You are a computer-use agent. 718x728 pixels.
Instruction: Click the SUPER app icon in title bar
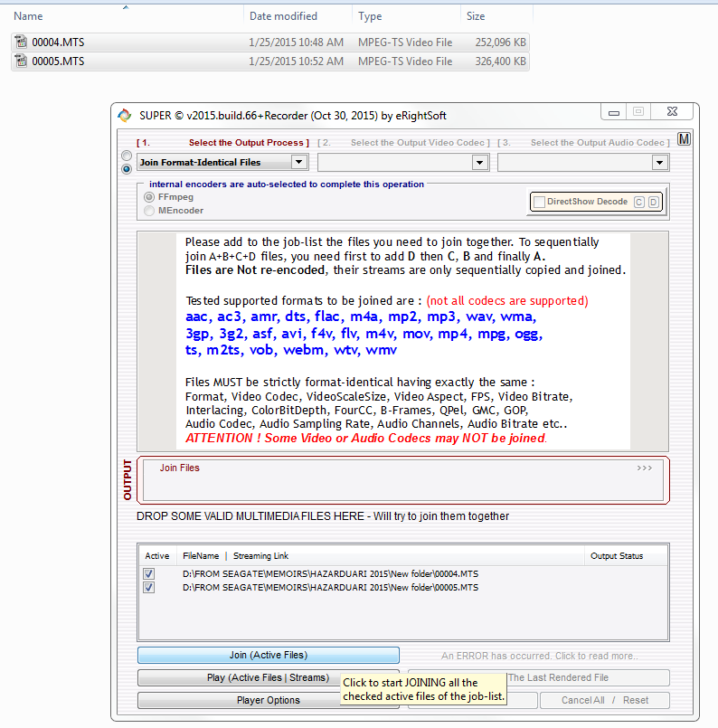[x=126, y=115]
